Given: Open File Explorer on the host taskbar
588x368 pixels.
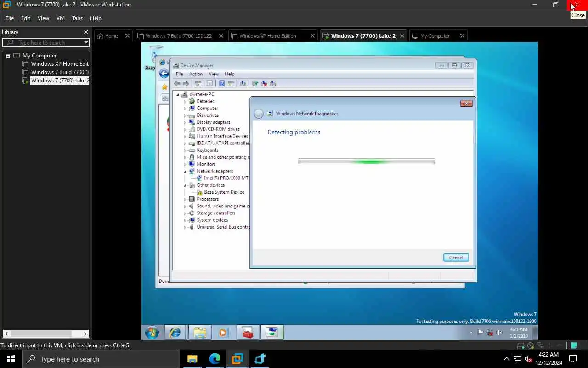Looking at the screenshot, I should [x=192, y=359].
